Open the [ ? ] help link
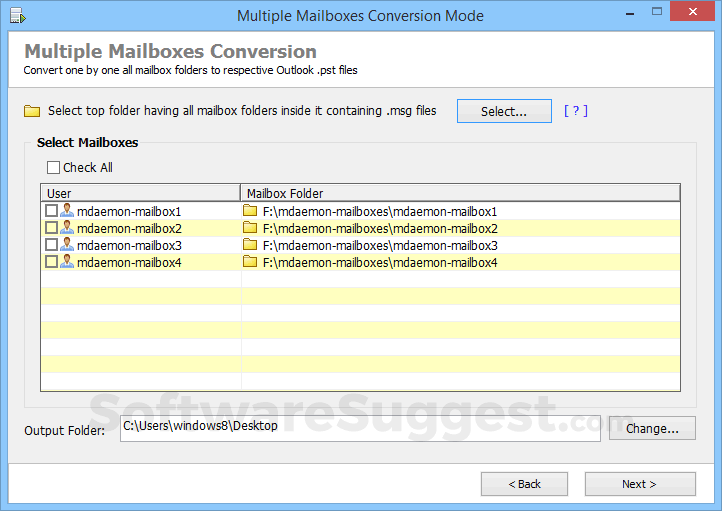Viewport: 722px width, 511px height. [x=576, y=111]
